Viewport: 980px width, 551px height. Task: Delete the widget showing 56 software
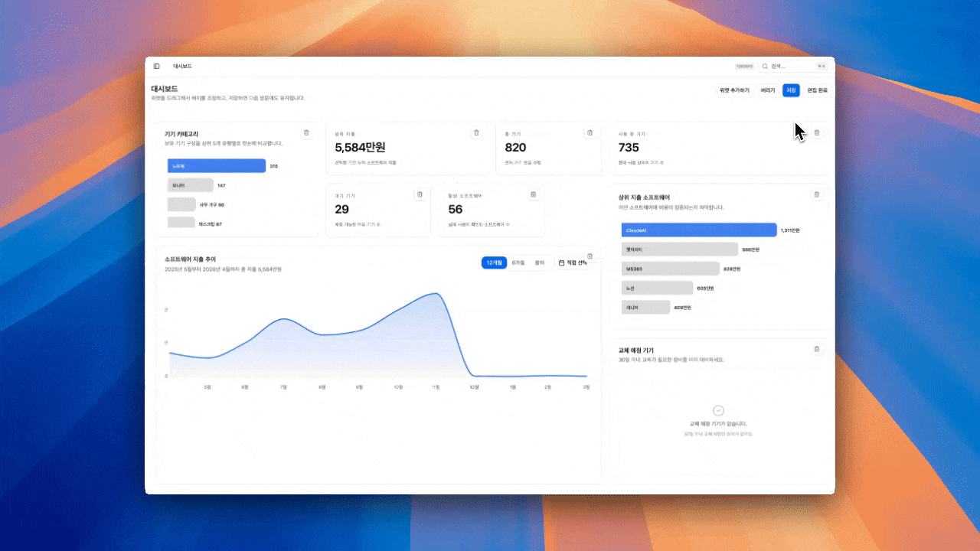tap(533, 194)
